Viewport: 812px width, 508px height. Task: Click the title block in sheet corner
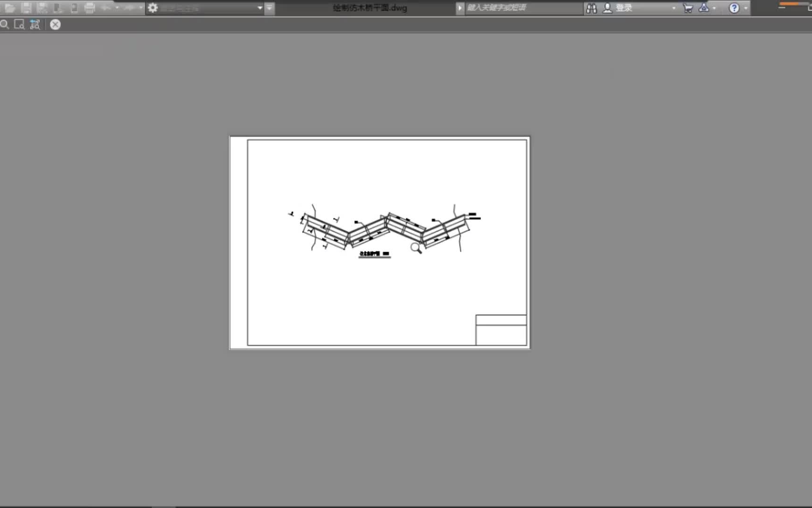click(x=501, y=330)
